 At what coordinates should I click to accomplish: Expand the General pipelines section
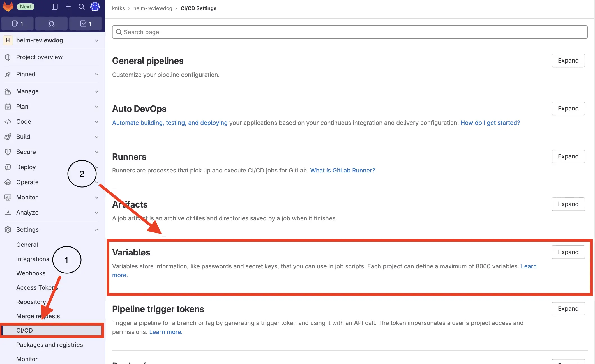[x=568, y=60]
